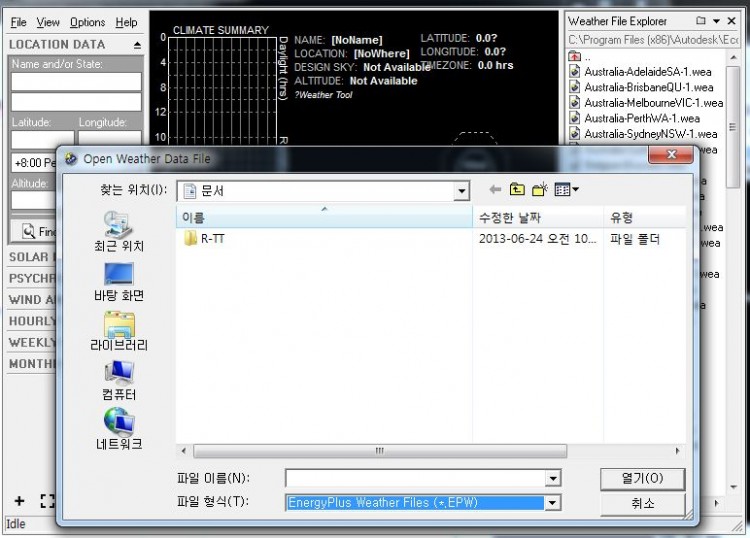This screenshot has height=538, width=750.
Task: Create a new folder
Action: (540, 189)
